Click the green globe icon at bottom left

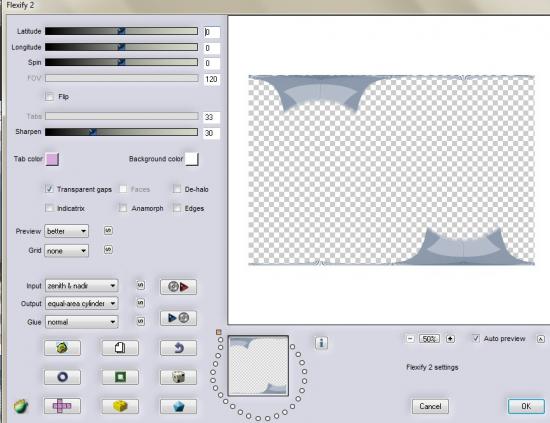(x=21, y=406)
